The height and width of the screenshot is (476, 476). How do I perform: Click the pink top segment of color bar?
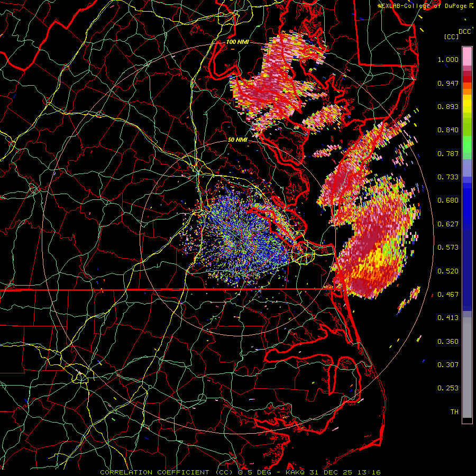pos(467,56)
